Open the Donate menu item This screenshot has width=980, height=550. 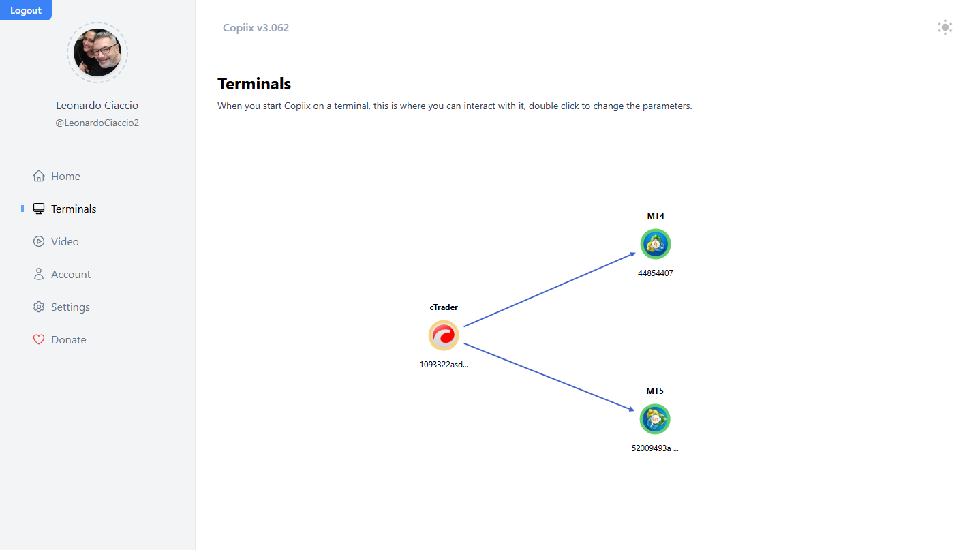pyautogui.click(x=69, y=339)
